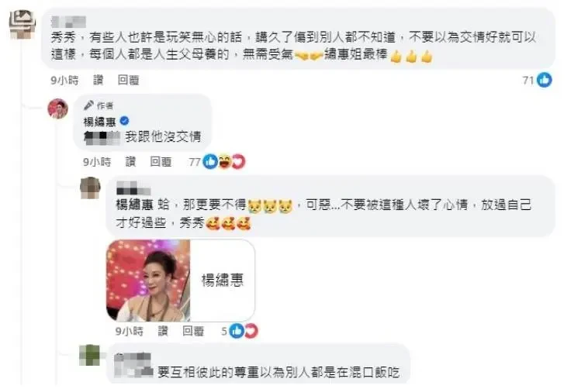Click the like reaction icon beside 77
Viewport: 588px width, 389px height.
click(210, 161)
